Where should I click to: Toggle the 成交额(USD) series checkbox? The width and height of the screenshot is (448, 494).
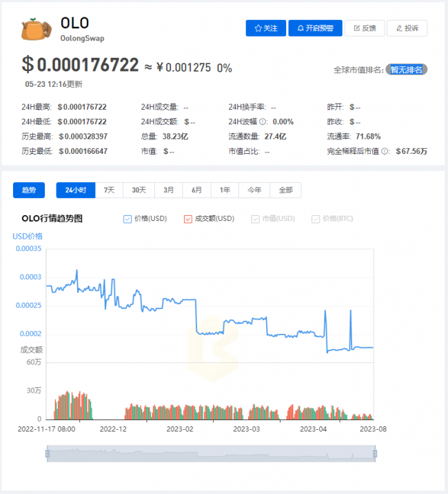click(187, 219)
